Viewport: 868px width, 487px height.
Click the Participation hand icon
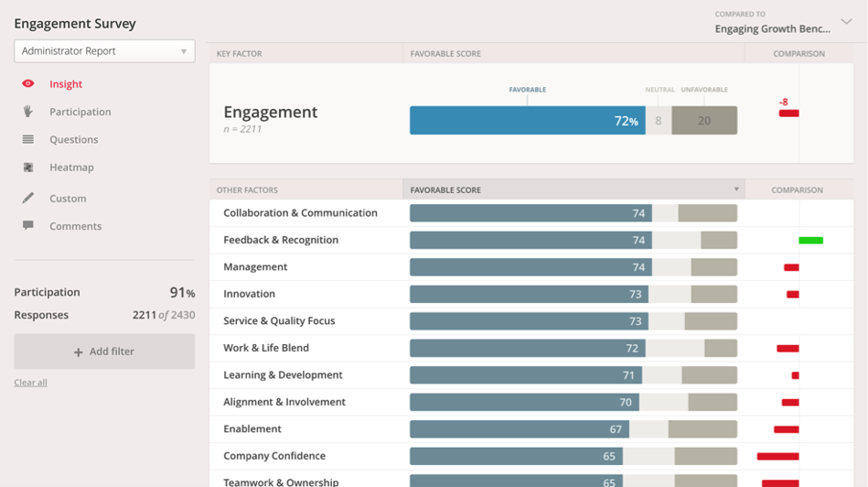tap(28, 112)
